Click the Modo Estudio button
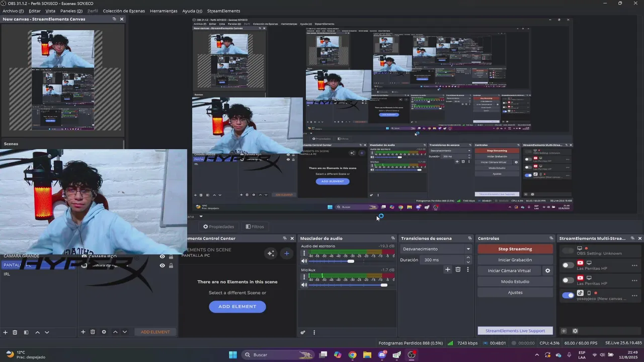Image resolution: width=644 pixels, height=362 pixels. 515,282
